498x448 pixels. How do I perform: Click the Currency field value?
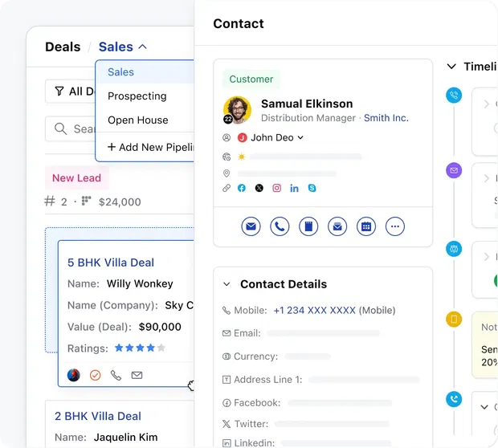tap(308, 356)
